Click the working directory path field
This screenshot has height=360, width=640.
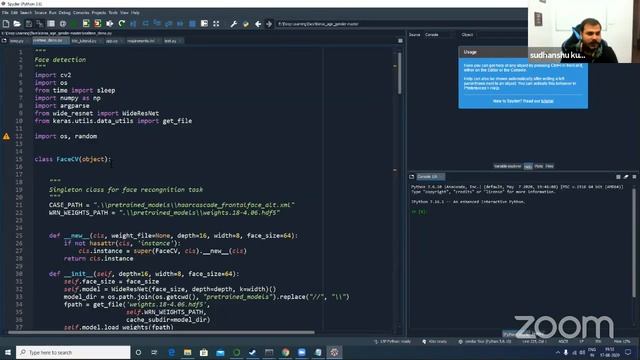(402, 24)
